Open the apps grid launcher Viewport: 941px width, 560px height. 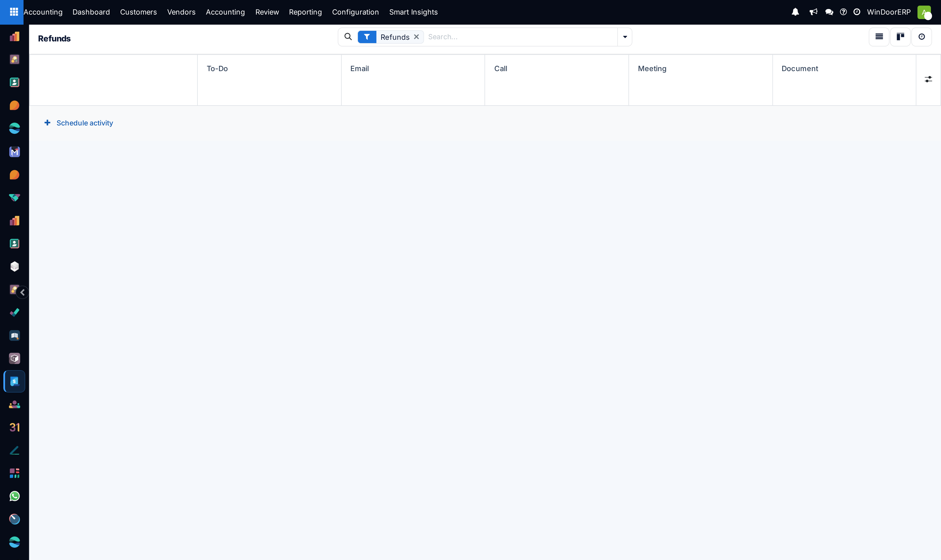pos(14,12)
